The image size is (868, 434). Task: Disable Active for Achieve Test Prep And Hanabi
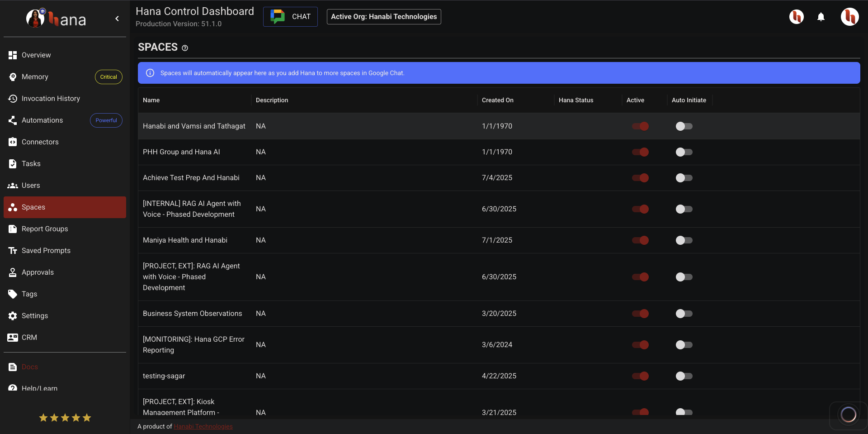pos(641,178)
